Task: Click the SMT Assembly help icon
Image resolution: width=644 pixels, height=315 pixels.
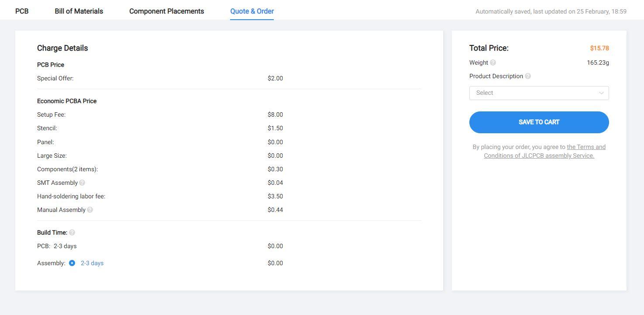Action: tap(82, 183)
